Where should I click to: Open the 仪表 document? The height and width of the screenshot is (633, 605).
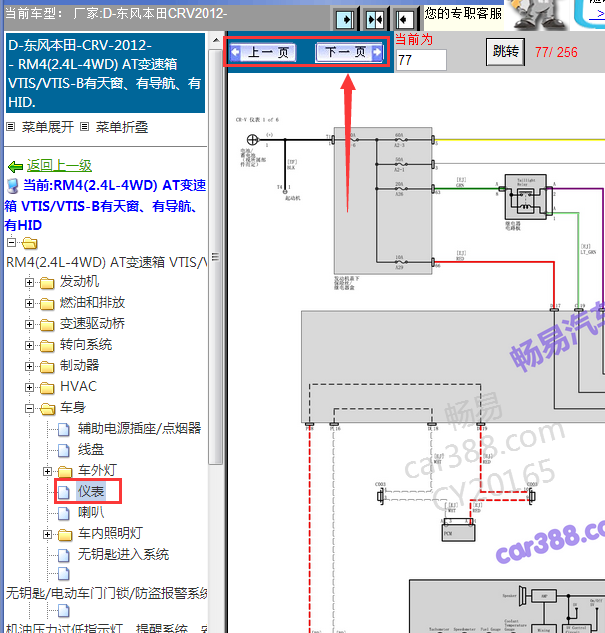click(91, 491)
